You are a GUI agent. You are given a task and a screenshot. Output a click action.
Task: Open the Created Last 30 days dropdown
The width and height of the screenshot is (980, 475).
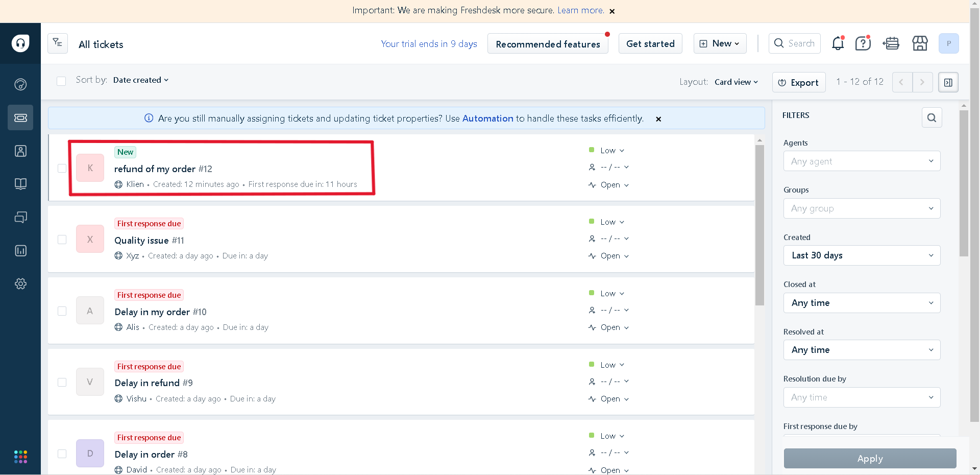(862, 255)
